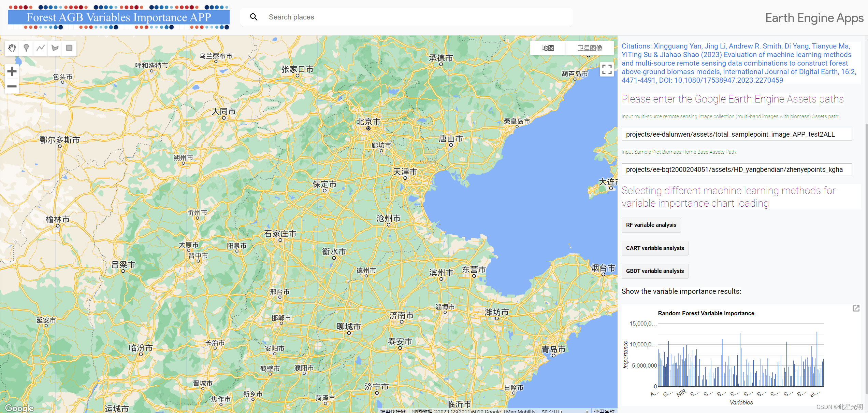Image resolution: width=868 pixels, height=413 pixels.
Task: Select the hand pan tool
Action: (12, 48)
